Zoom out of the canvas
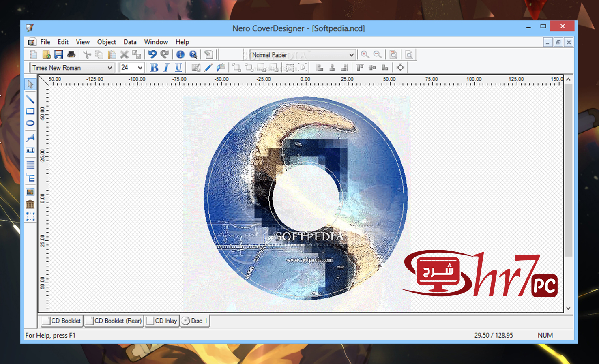 [x=378, y=55]
